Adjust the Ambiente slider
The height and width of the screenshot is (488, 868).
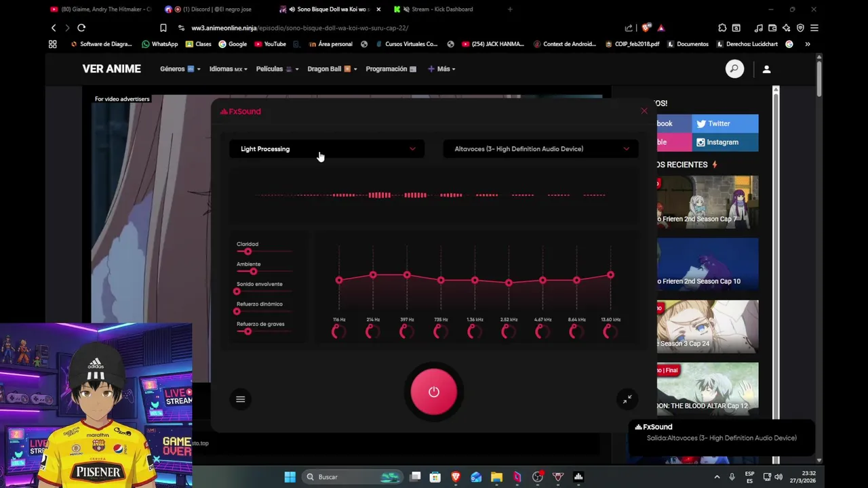tap(264, 272)
